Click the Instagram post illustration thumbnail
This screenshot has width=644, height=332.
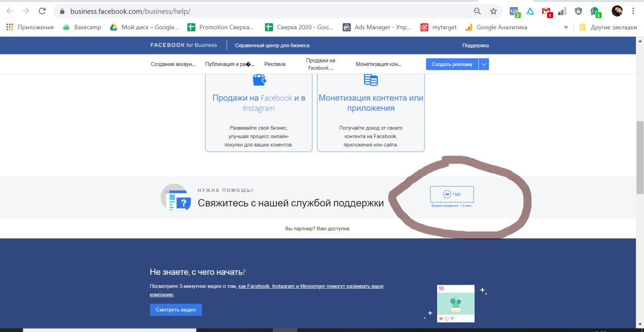(455, 303)
